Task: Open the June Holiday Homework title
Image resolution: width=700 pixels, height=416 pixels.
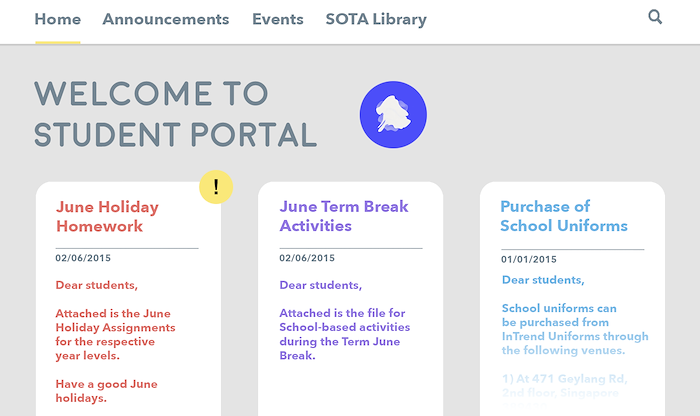Action: (x=107, y=216)
